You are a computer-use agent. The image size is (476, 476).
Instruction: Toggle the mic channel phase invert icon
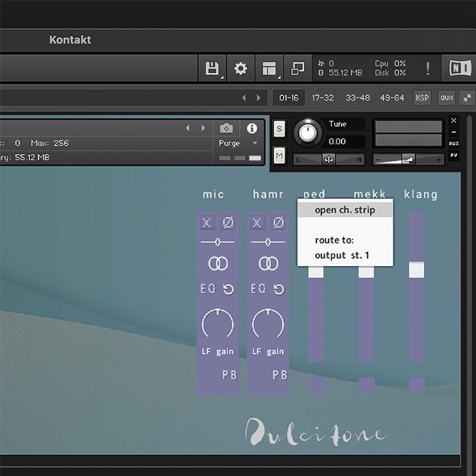pos(228,223)
